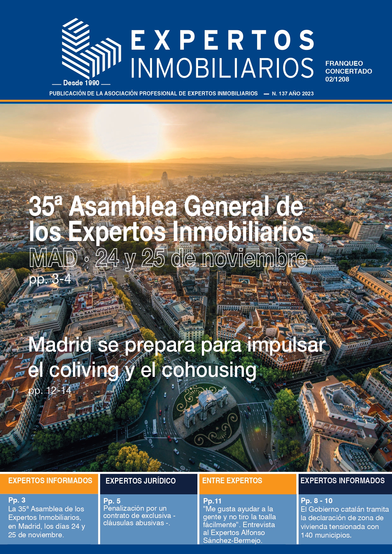Screen dimensions: 392x554
Task: Click 'PUBLICACIÓN DE LA ASOCIACIÓN PROFESIONAL' line
Action: (154, 93)
